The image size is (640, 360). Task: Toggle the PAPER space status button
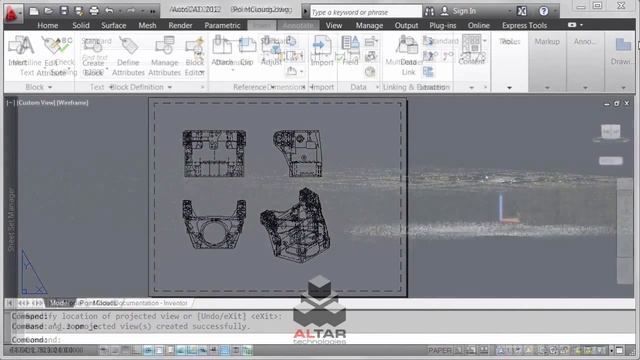pos(440,350)
